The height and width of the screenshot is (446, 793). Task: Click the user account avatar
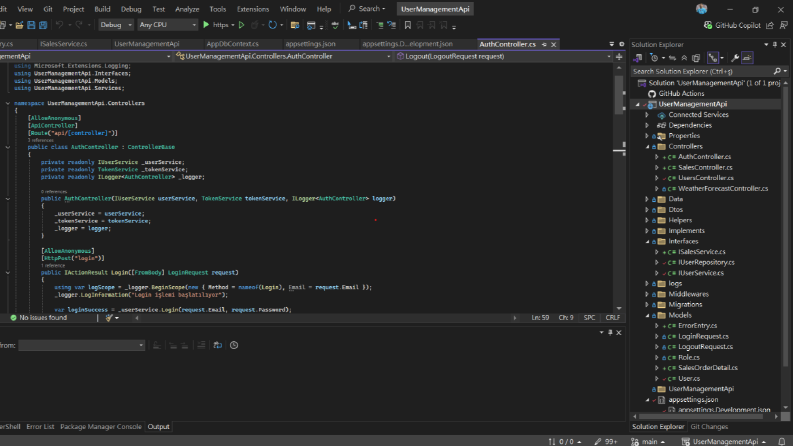(x=701, y=9)
